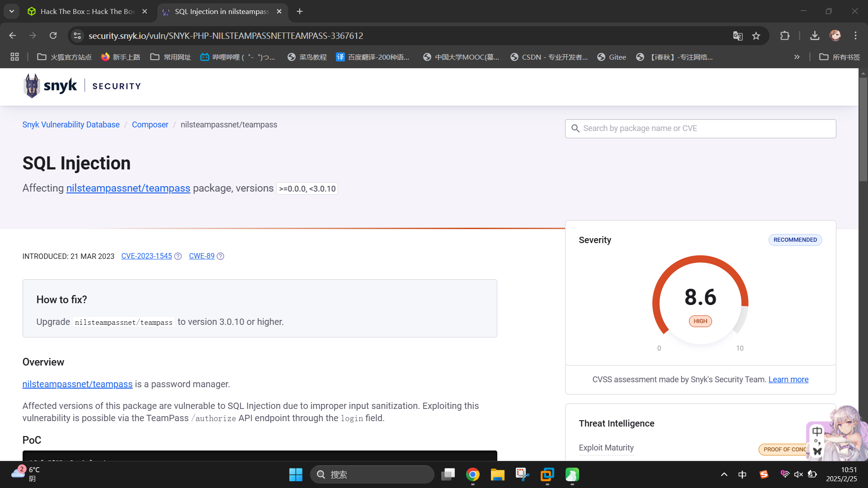Focus the package name or CVE search field

pos(700,128)
